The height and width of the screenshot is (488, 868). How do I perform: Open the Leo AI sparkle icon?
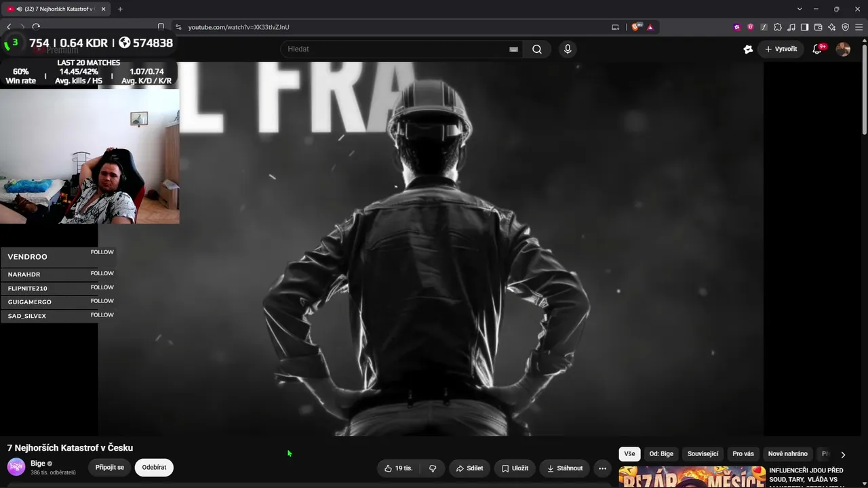click(x=831, y=27)
